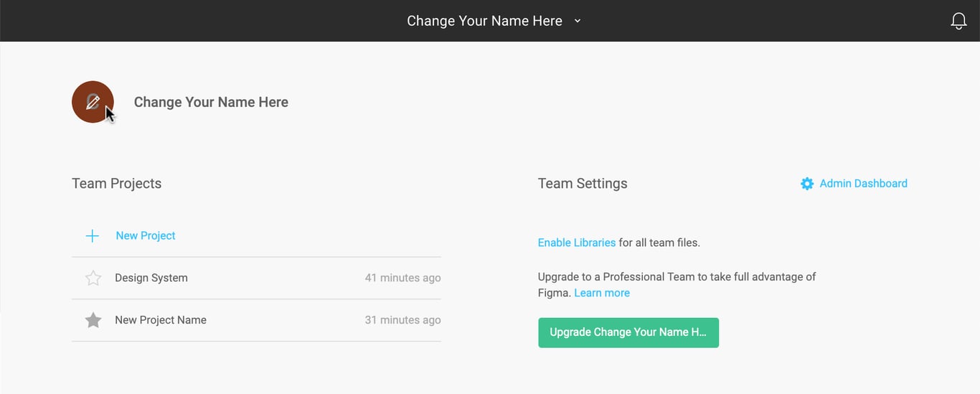Select the Team Settings heading

[583, 184]
